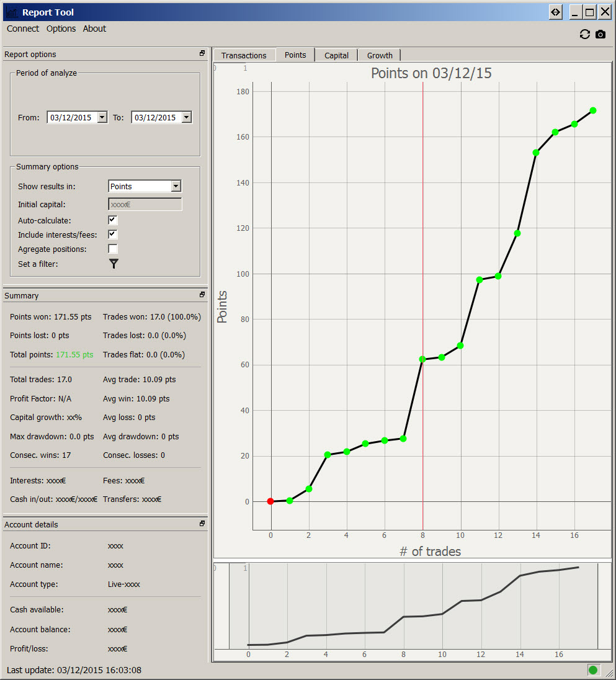This screenshot has width=616, height=680.
Task: Undock the Report options panel
Action: coord(202,53)
